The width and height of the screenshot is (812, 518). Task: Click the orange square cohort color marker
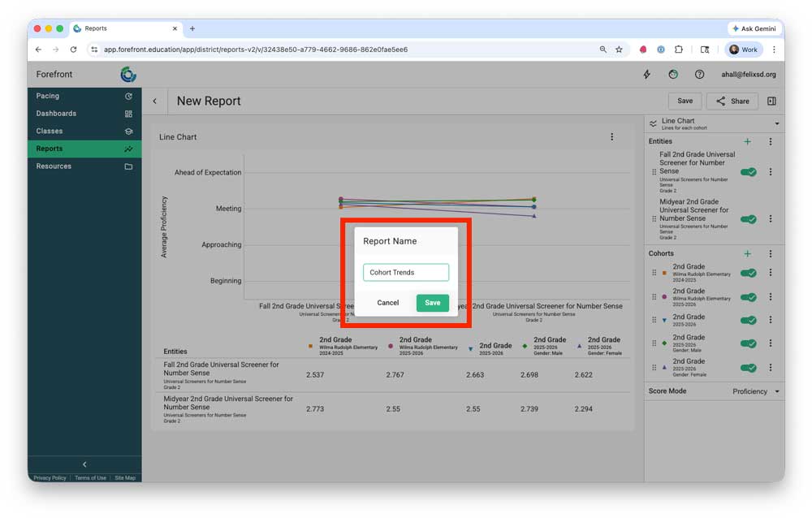[664, 274]
